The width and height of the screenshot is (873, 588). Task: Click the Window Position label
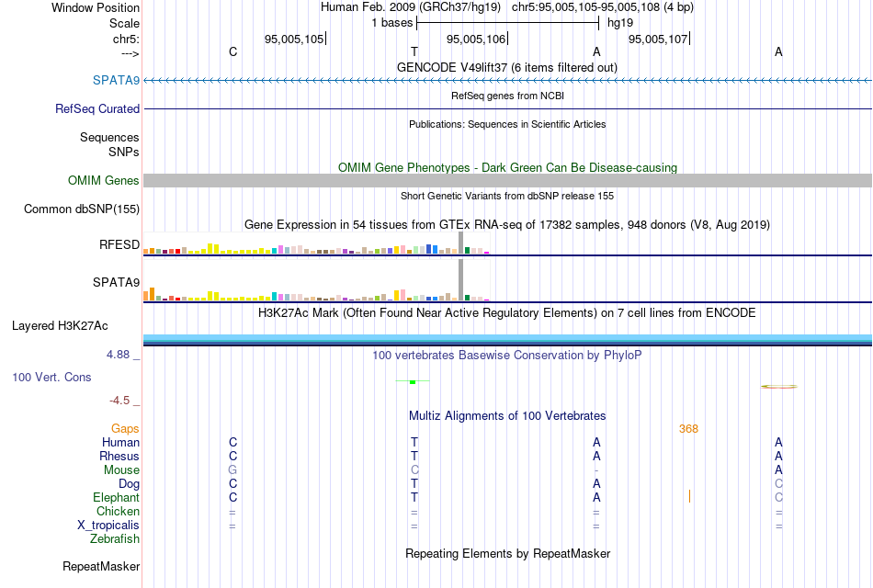(96, 7)
